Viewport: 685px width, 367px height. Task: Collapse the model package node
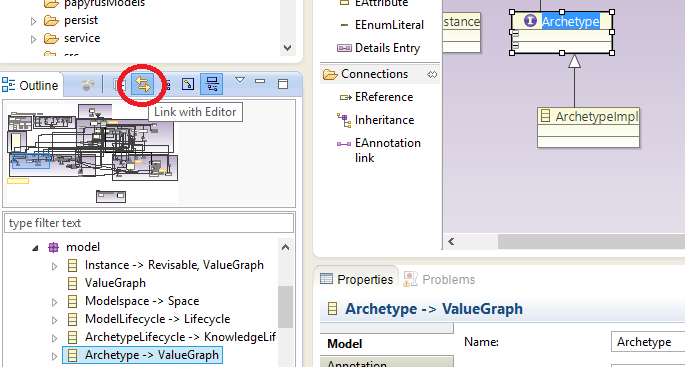35,248
